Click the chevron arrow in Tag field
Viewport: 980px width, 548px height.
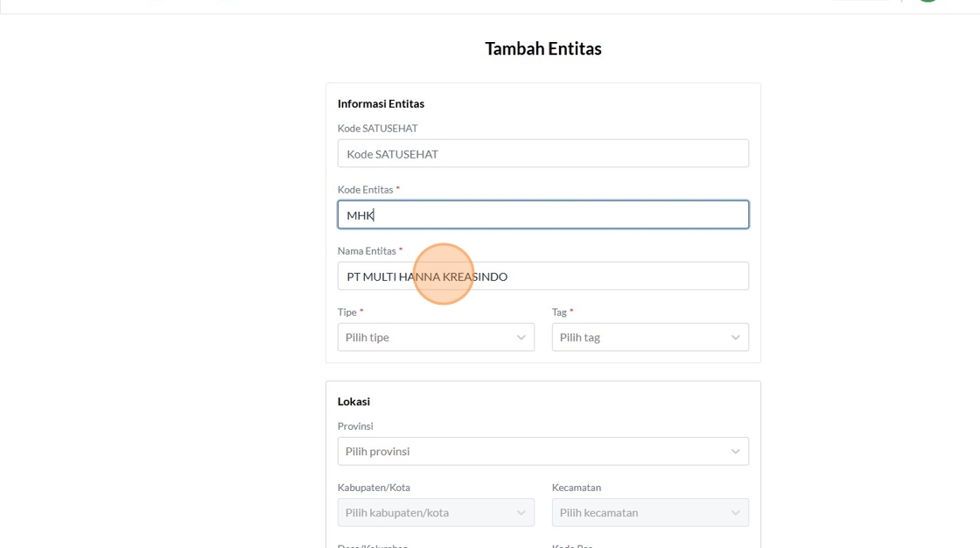pos(735,338)
